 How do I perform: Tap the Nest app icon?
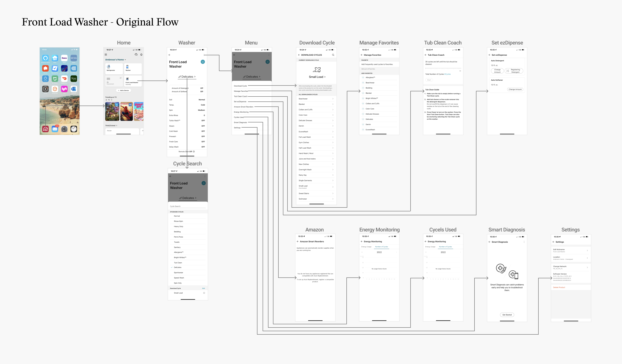55,58
